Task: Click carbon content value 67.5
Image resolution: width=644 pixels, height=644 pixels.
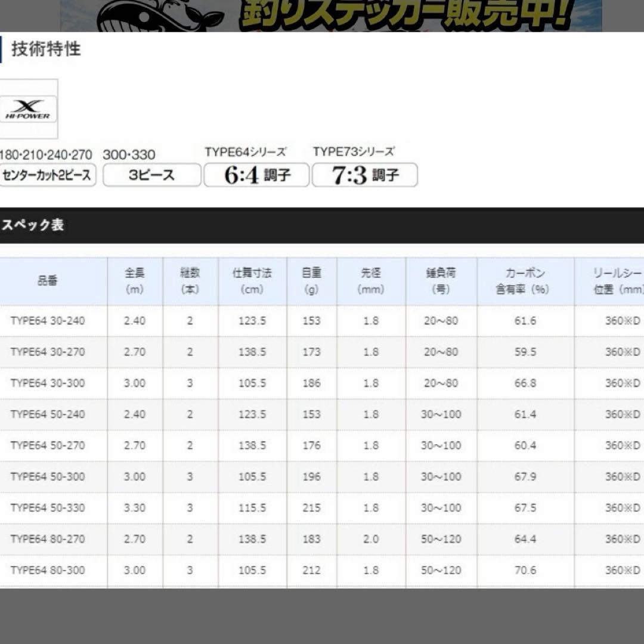Action: click(525, 508)
